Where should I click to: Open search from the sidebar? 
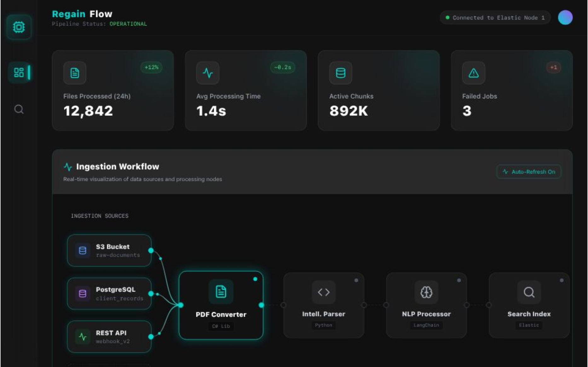coord(19,109)
